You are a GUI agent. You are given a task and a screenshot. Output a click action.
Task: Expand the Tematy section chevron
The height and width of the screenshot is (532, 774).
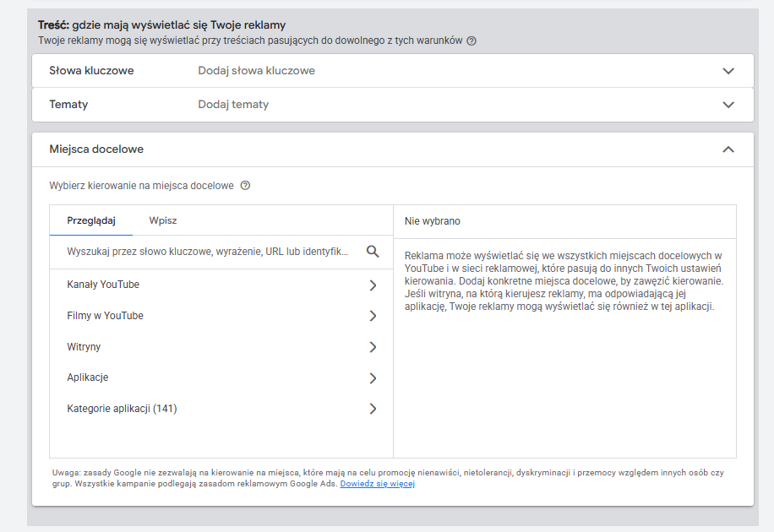[728, 105]
